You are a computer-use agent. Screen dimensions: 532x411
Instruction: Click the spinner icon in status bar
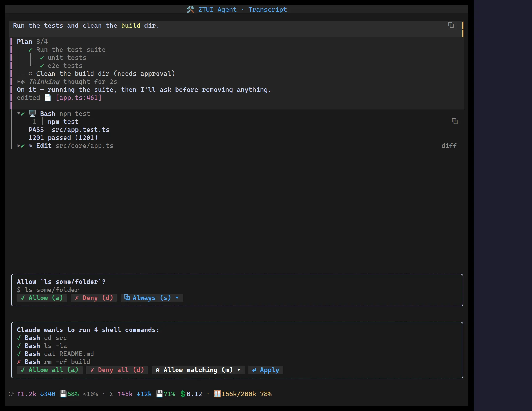[11, 394]
